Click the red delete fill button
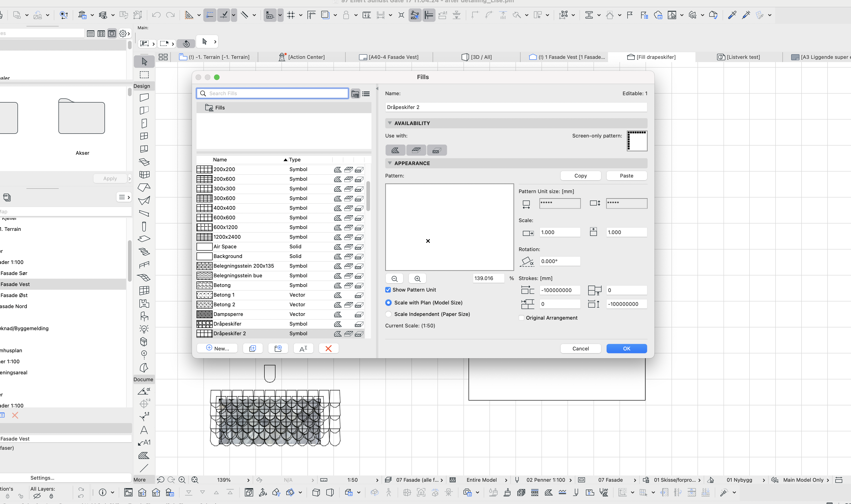The height and width of the screenshot is (504, 851). (x=328, y=348)
